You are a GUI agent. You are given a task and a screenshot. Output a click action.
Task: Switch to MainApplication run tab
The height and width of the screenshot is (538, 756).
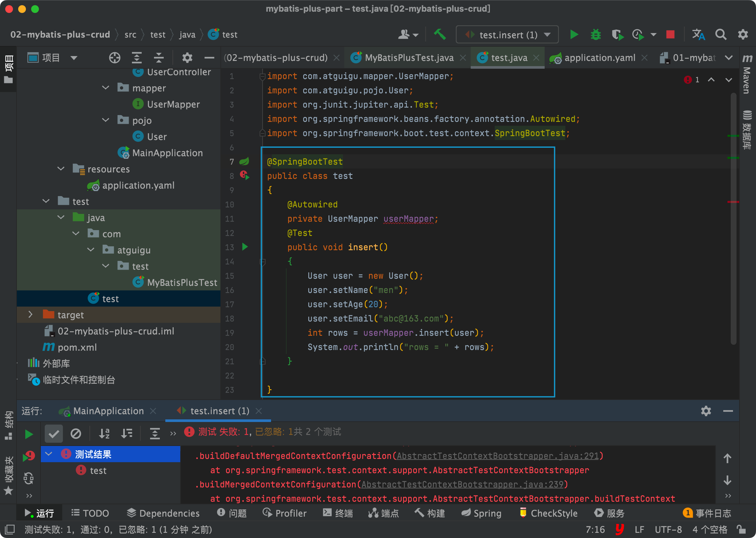tap(108, 411)
